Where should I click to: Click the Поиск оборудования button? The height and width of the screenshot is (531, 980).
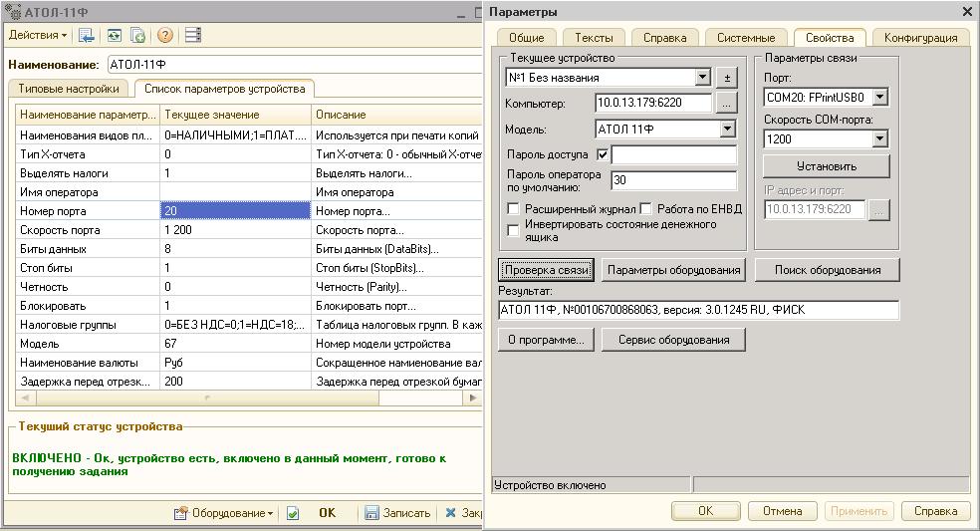(828, 270)
